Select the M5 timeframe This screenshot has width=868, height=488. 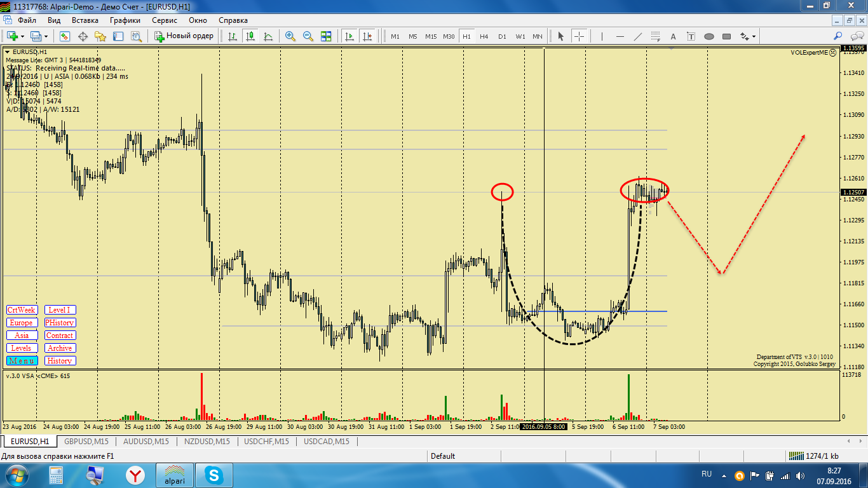point(413,36)
